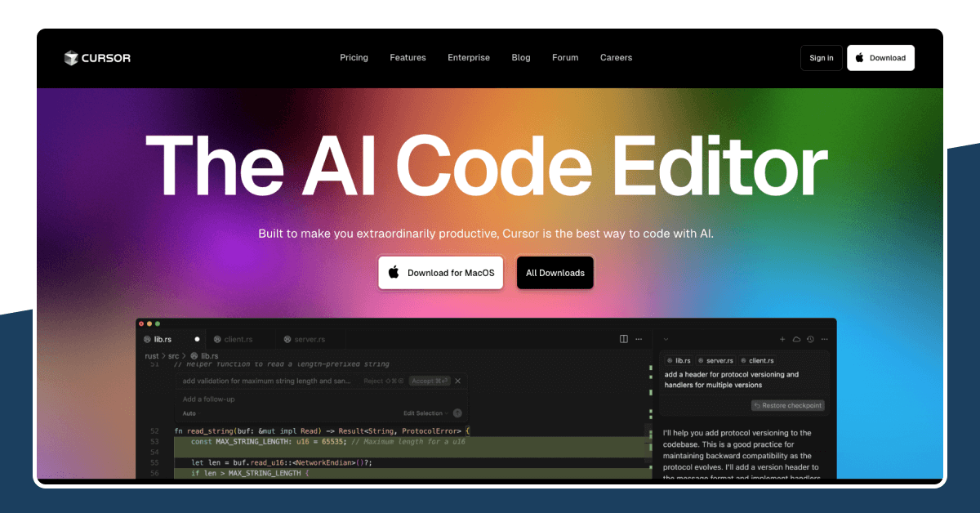Click the header Download button
This screenshot has width=980, height=513.
(880, 58)
